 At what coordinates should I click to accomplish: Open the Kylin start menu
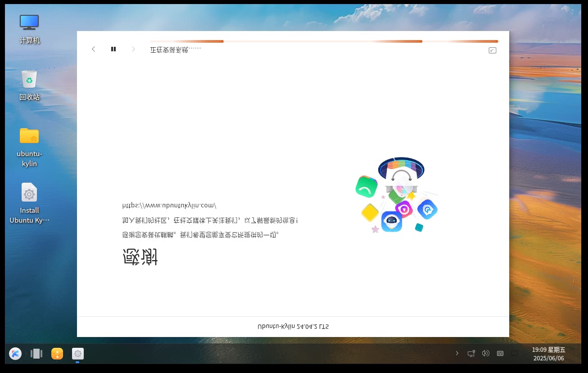tap(15, 354)
